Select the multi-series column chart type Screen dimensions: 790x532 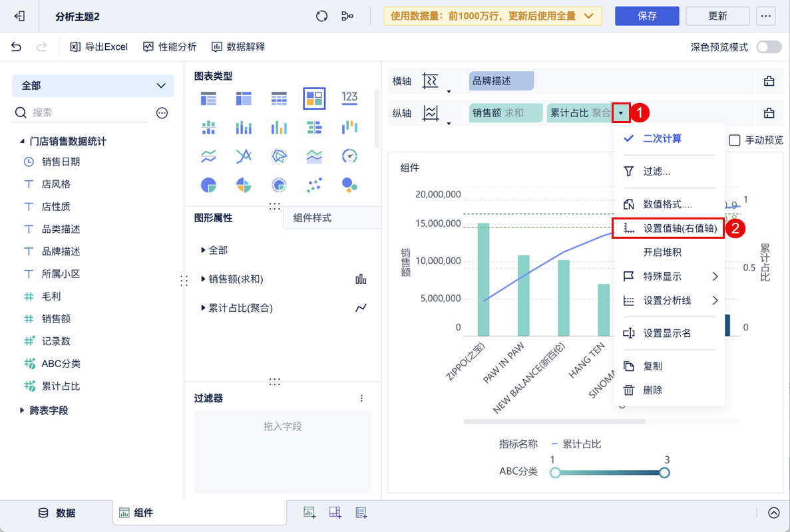coord(279,127)
